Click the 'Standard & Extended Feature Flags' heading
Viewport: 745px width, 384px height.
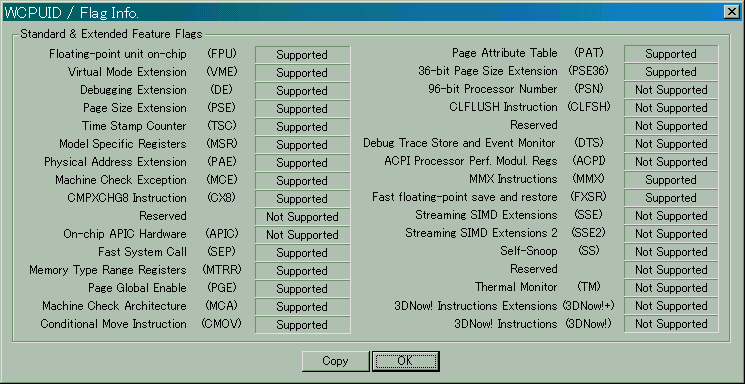tap(112, 34)
